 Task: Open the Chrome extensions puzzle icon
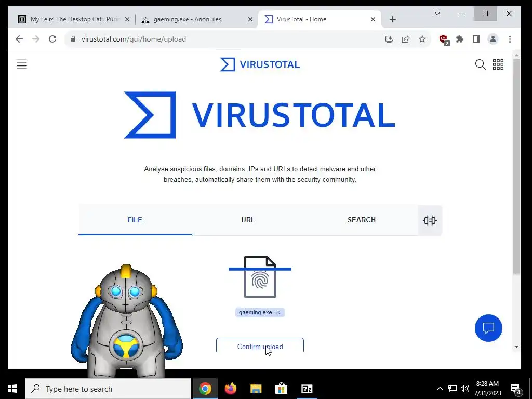(460, 39)
